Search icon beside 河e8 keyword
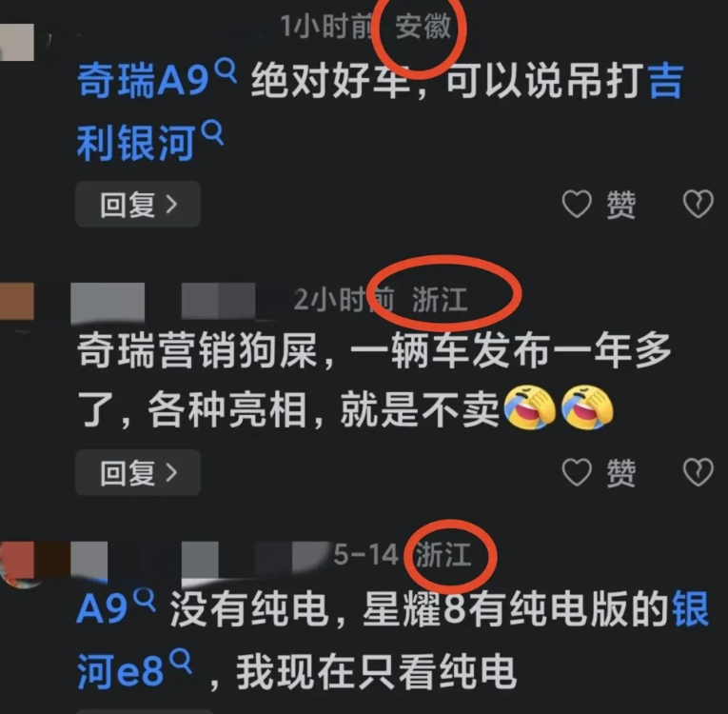Screen dimensions: 728x714 (181, 662)
